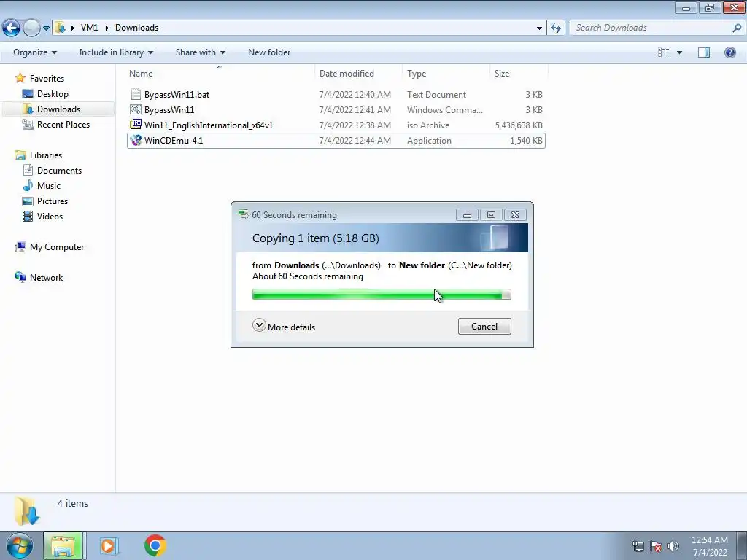
Task: Open the Action Center flag icon
Action: 656,546
